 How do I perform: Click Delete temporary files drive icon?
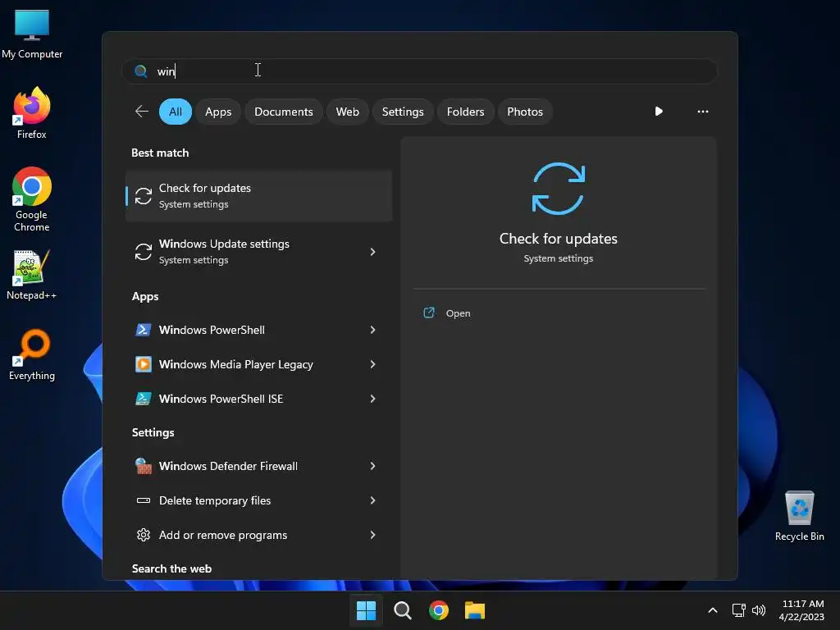[x=143, y=500]
